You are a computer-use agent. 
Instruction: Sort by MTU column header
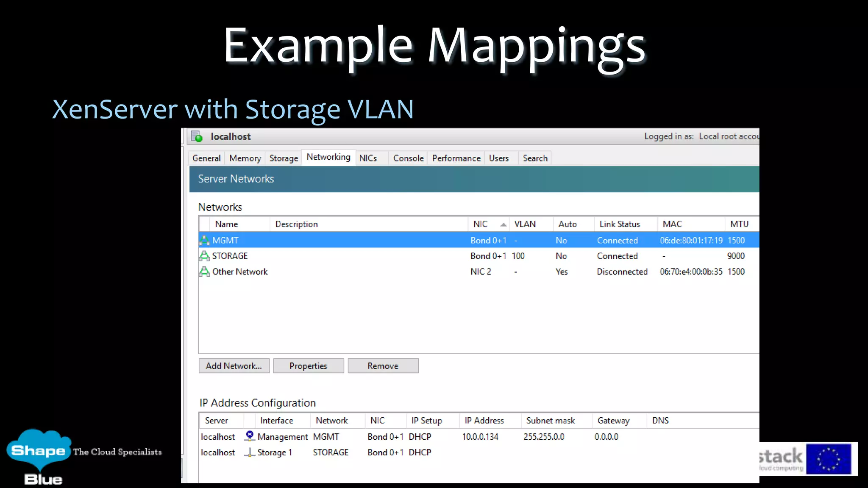(x=742, y=224)
